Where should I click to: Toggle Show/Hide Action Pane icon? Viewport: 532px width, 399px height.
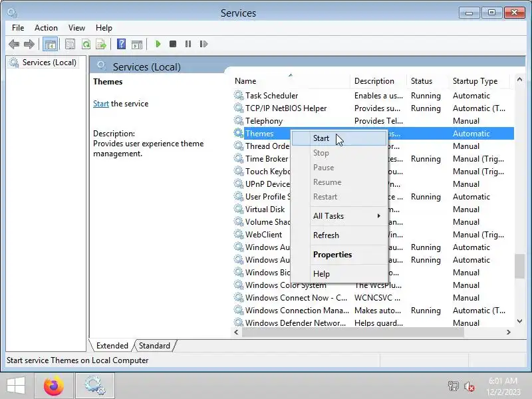(137, 44)
